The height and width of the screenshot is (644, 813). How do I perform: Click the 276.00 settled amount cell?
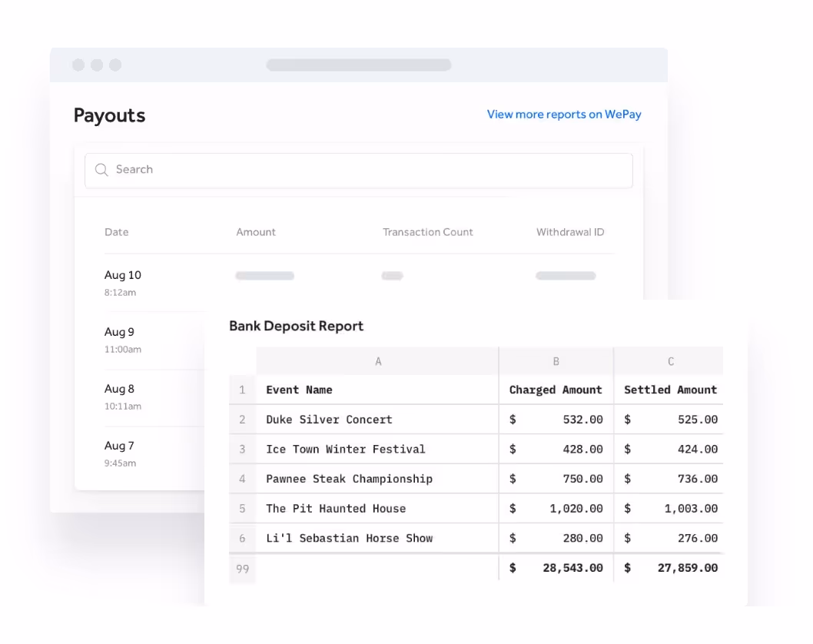click(x=669, y=538)
